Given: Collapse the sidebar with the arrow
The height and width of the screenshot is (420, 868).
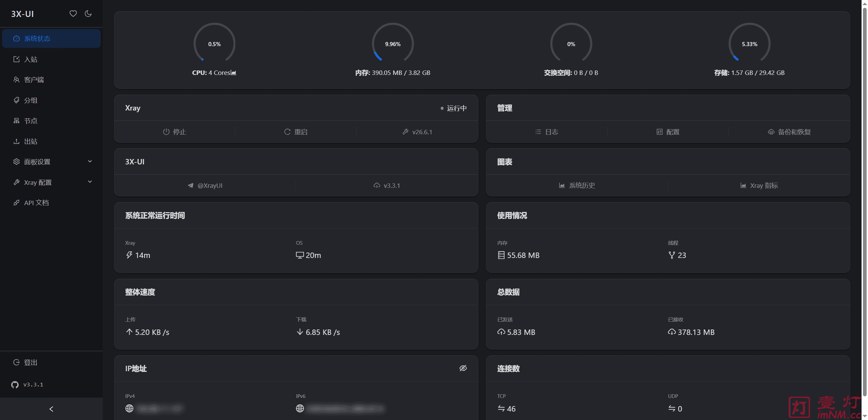Looking at the screenshot, I should (51, 409).
